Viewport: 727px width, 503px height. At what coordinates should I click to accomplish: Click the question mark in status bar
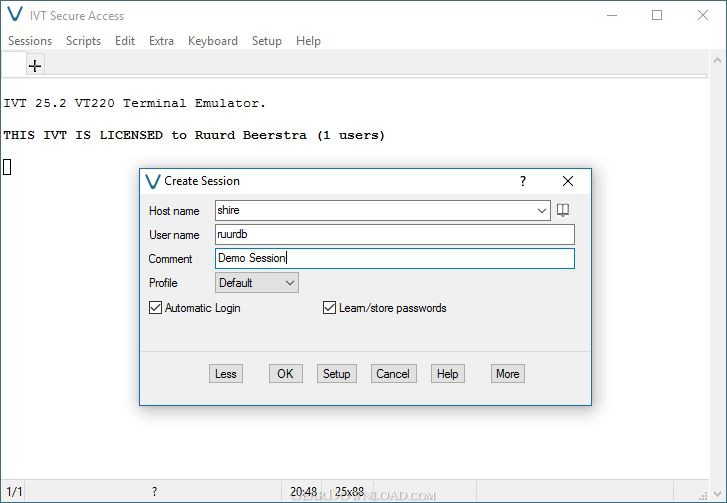tap(154, 491)
